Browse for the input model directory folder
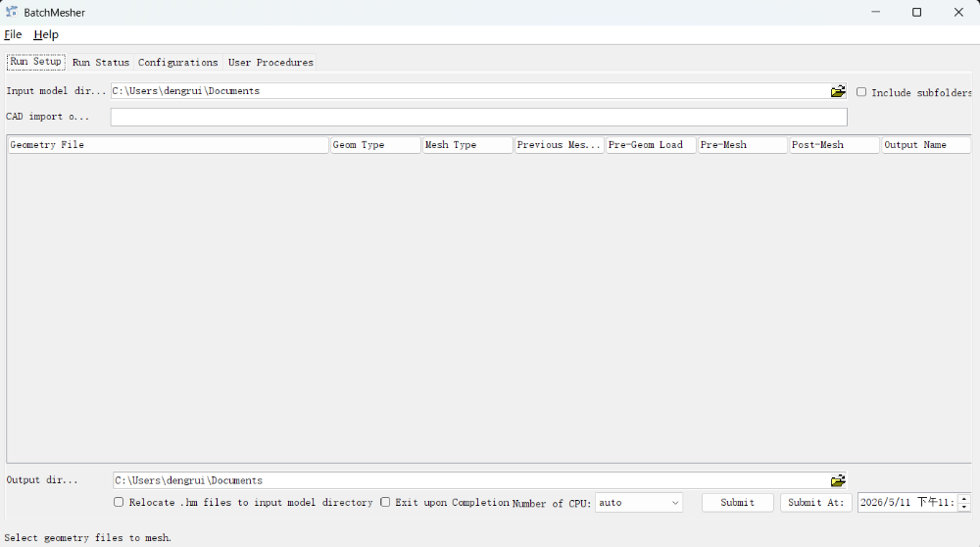980x547 pixels. coord(838,91)
